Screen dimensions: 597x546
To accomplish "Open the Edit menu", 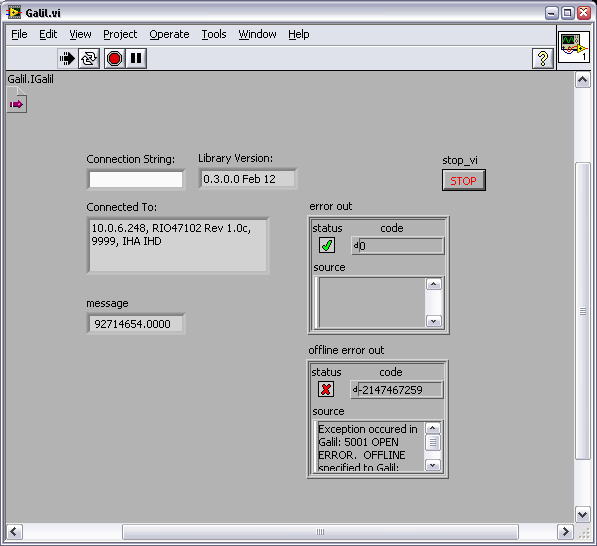I will (x=48, y=34).
